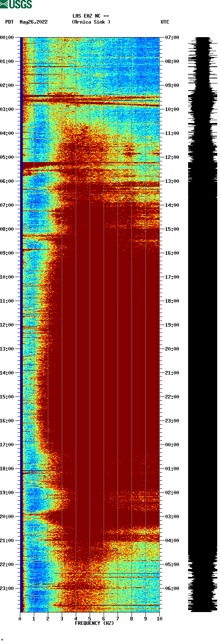Click PDT axis label '17:00'

(x=7, y=445)
